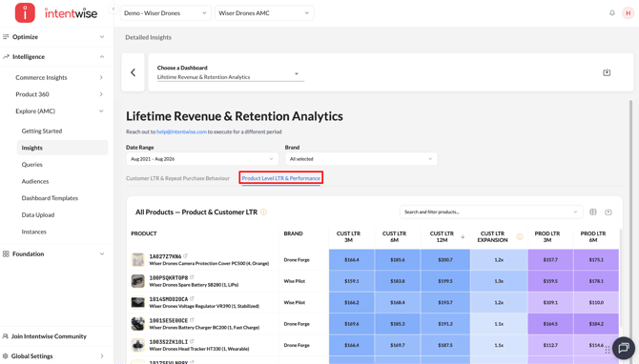This screenshot has height=364, width=639.
Task: Click Voltage Regulator VR390 product thumbnail
Action: click(137, 302)
